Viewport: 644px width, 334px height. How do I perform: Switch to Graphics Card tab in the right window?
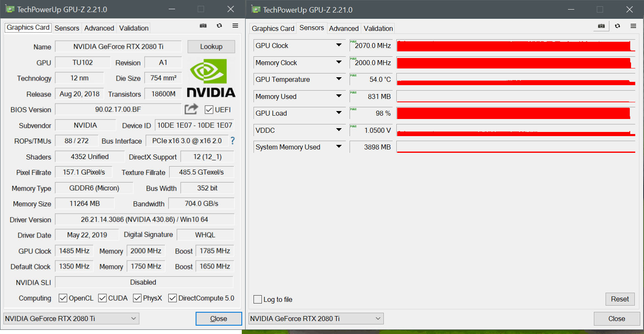point(273,28)
